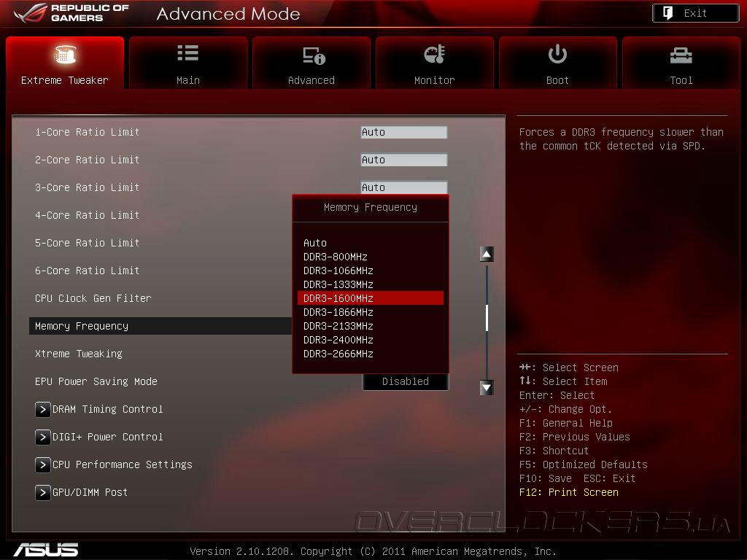This screenshot has width=747, height=560.
Task: Open DIGI+ Power Control entry
Action: click(108, 437)
